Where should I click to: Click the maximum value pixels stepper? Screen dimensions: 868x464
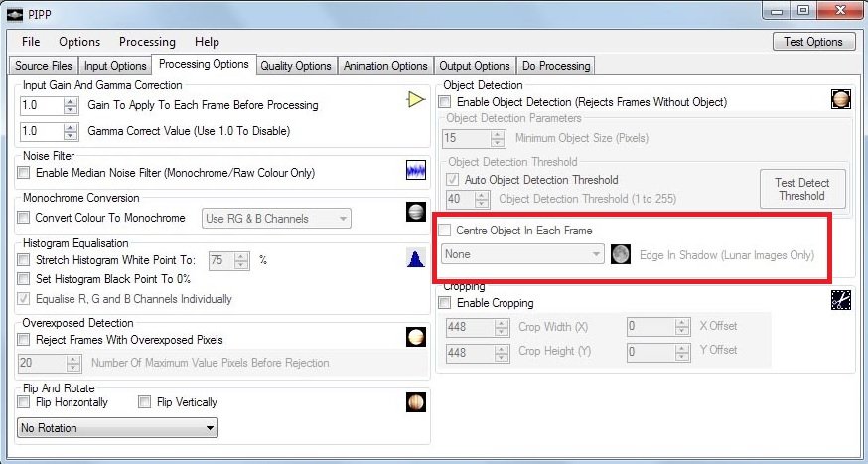(73, 364)
